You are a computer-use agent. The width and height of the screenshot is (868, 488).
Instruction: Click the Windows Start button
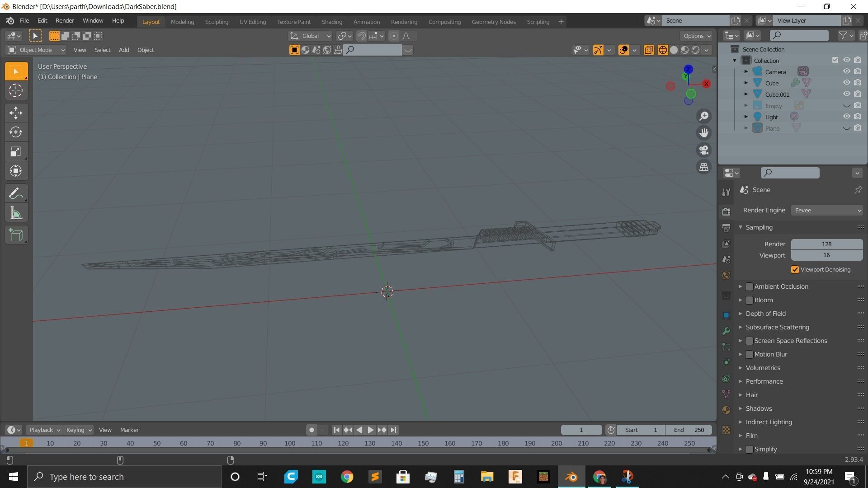click(13, 477)
